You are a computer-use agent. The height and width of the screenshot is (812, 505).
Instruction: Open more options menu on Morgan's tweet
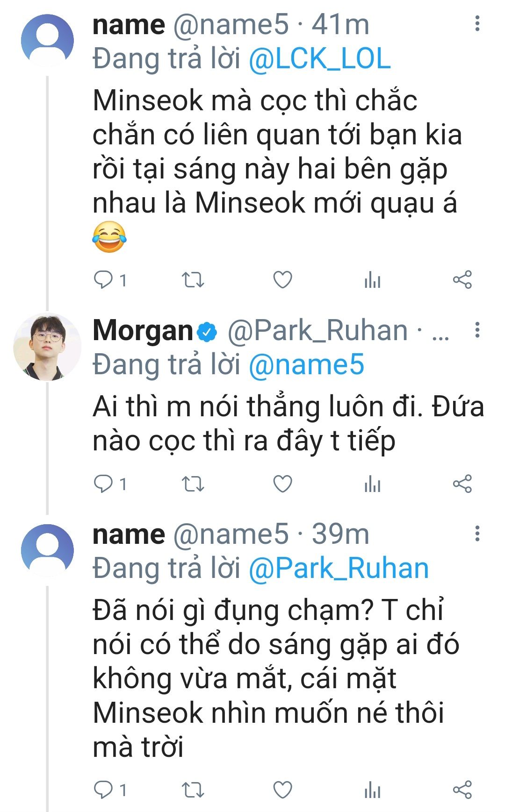click(477, 330)
